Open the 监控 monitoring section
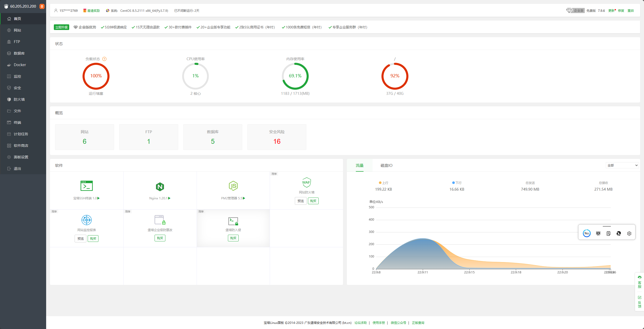Screen dimensions: 644x329 point(23,76)
